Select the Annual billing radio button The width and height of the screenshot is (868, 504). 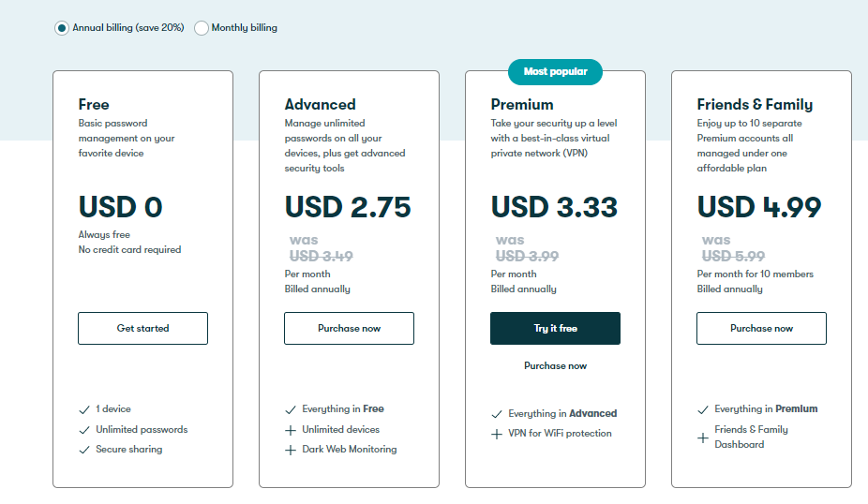62,28
